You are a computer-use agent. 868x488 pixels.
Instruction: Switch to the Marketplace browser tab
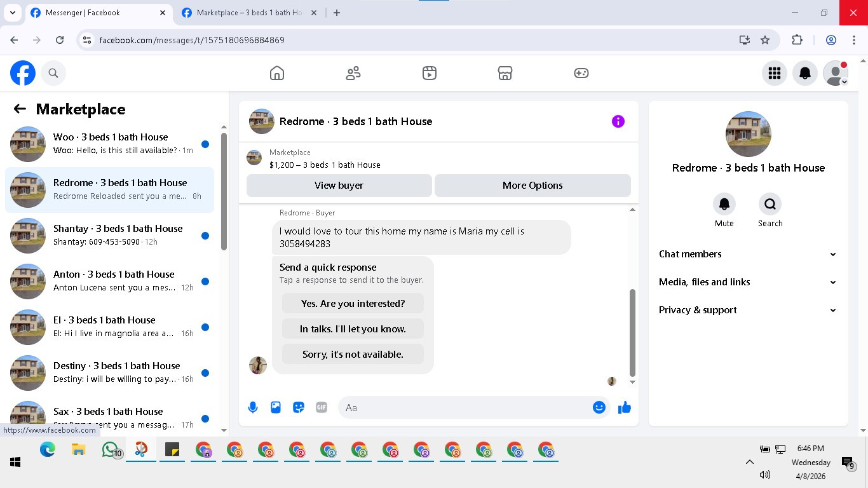[249, 13]
